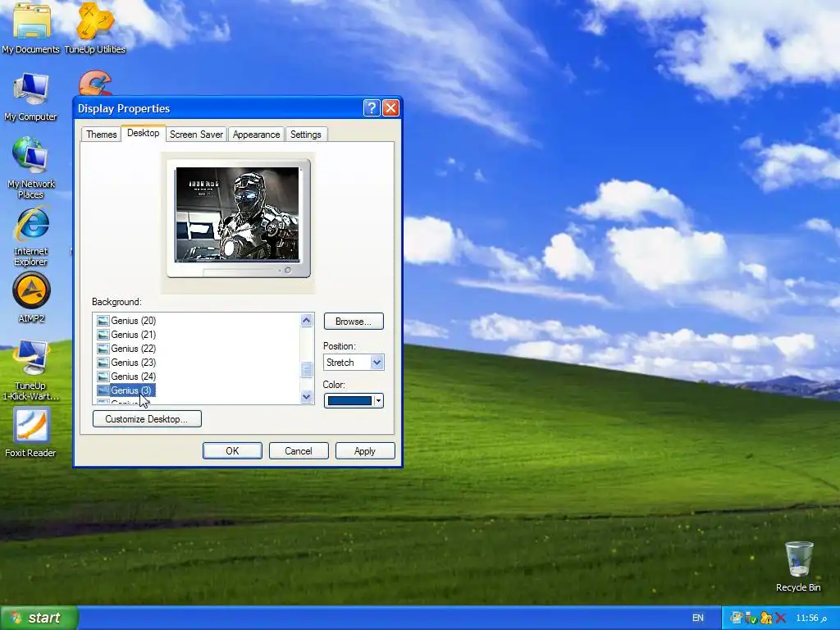Select Genius (22) in background list
The width and height of the screenshot is (840, 630).
tap(134, 349)
